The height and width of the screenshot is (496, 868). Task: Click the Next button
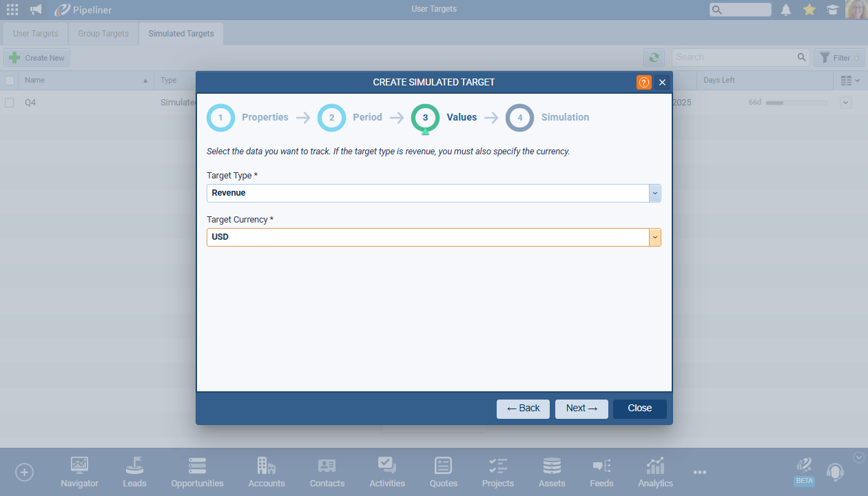(x=581, y=409)
